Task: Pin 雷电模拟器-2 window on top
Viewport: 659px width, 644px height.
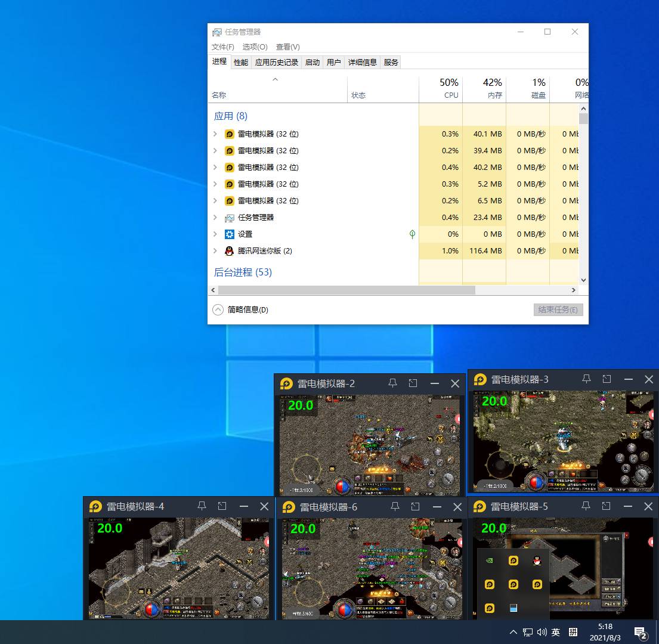Action: (x=392, y=383)
